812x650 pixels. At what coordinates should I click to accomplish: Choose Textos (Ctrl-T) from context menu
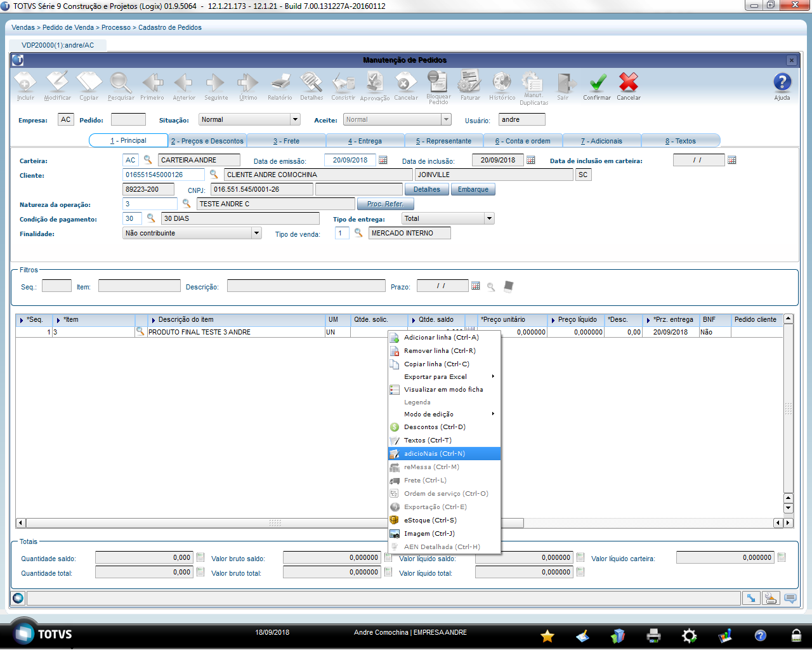(444, 440)
